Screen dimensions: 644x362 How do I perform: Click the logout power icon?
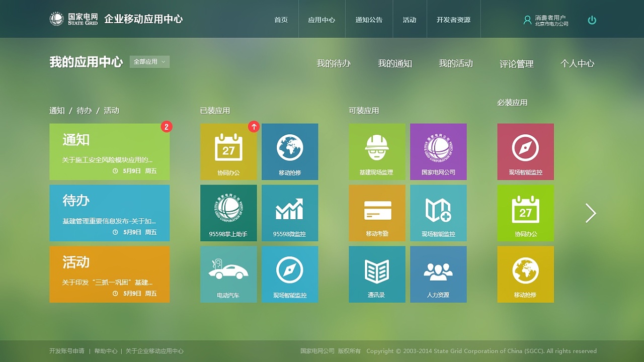click(x=592, y=19)
